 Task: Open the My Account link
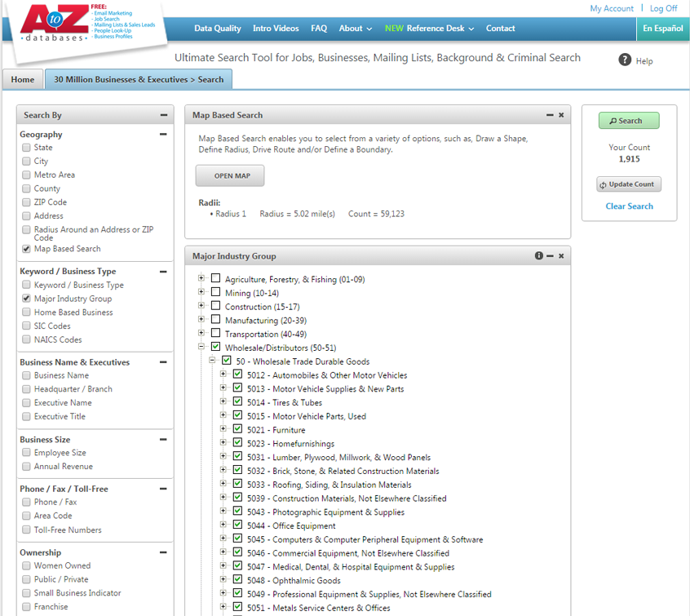(612, 8)
